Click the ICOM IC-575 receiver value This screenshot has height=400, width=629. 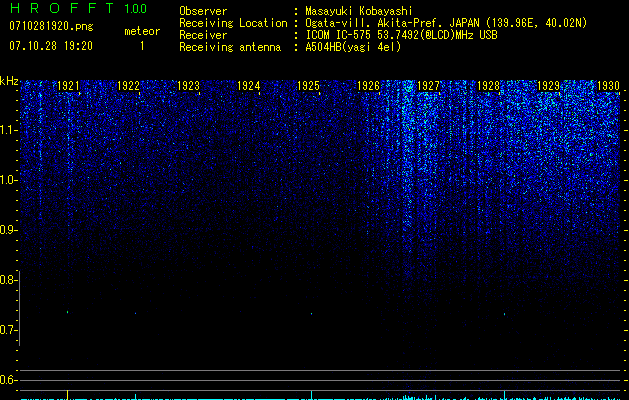point(401,35)
